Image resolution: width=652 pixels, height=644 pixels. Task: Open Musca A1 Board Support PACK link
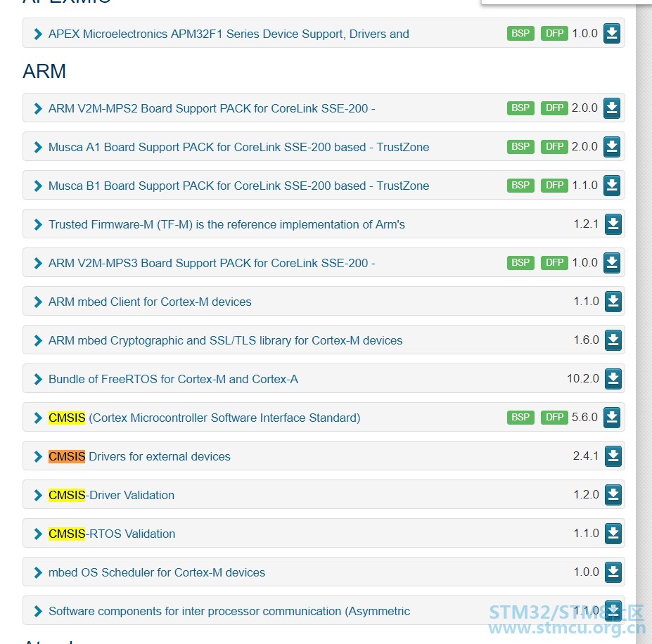[x=238, y=147]
